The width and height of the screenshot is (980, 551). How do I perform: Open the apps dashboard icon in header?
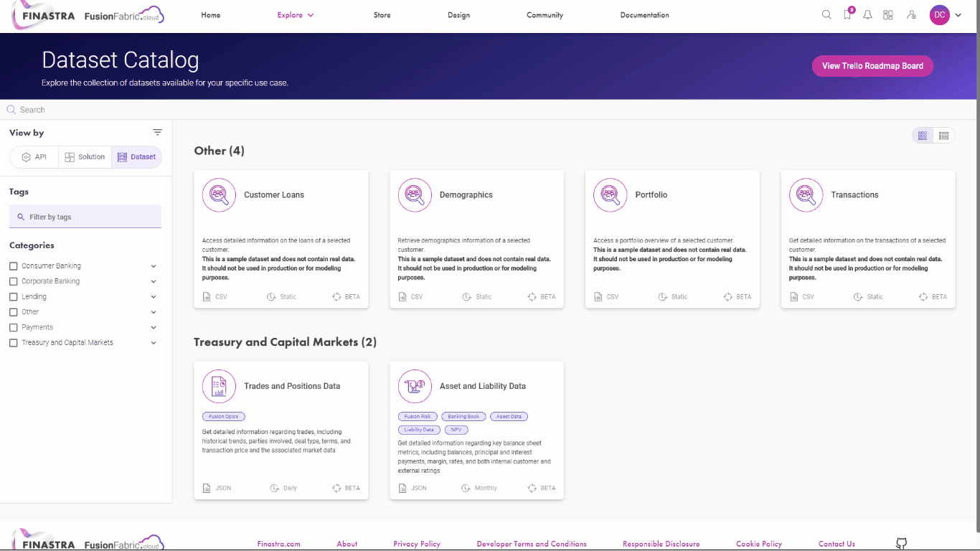tap(888, 15)
